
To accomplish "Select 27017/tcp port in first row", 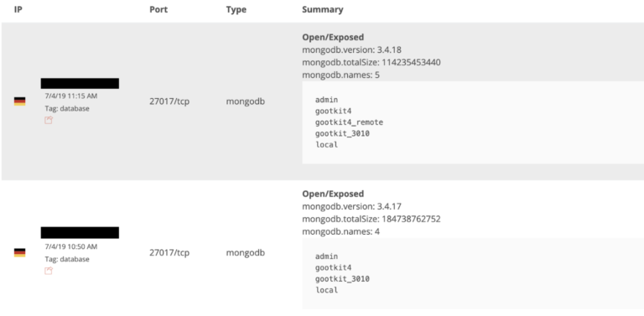I will (x=169, y=101).
